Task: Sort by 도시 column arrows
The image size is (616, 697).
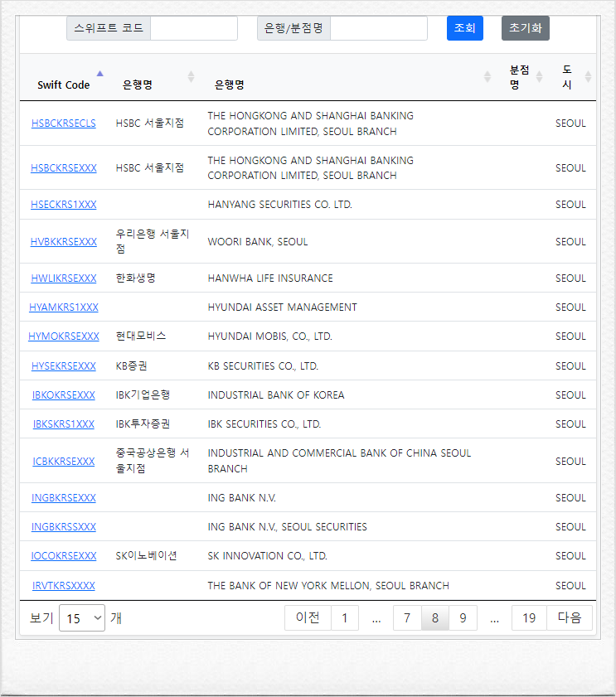Action: point(588,77)
